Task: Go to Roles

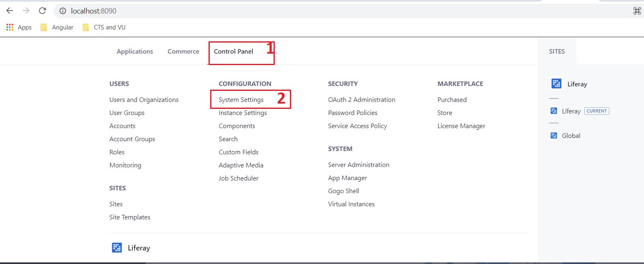Action: pos(117,152)
